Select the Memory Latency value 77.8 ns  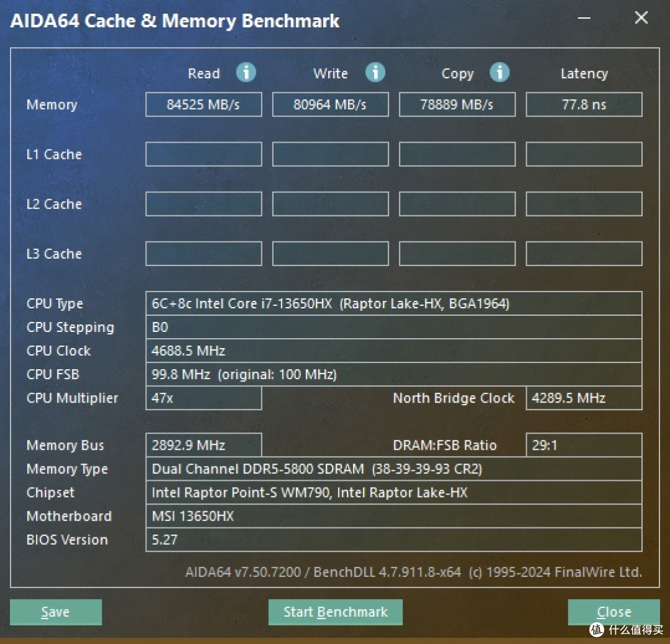coord(584,104)
